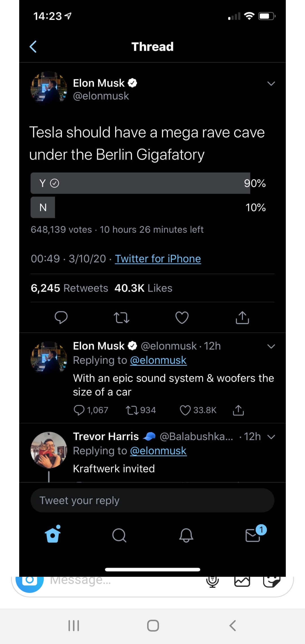
Task: Retweet the main rave cave tweet
Action: point(121,317)
